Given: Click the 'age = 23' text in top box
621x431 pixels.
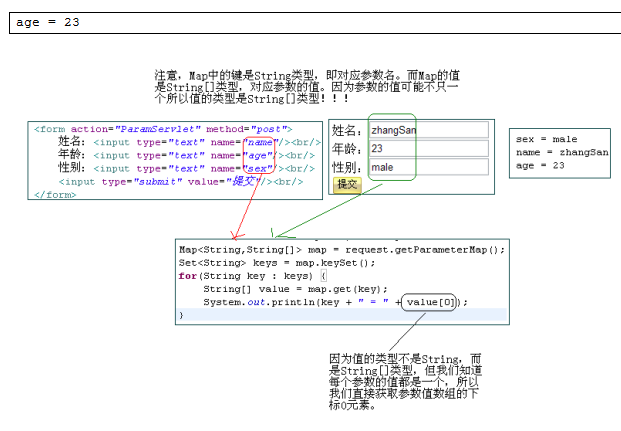Looking at the screenshot, I should (48, 22).
